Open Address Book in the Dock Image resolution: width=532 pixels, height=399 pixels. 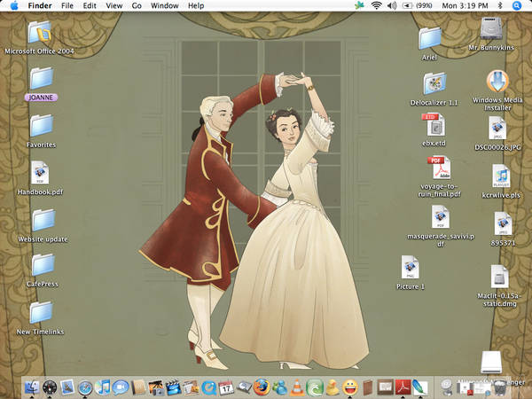138,387
